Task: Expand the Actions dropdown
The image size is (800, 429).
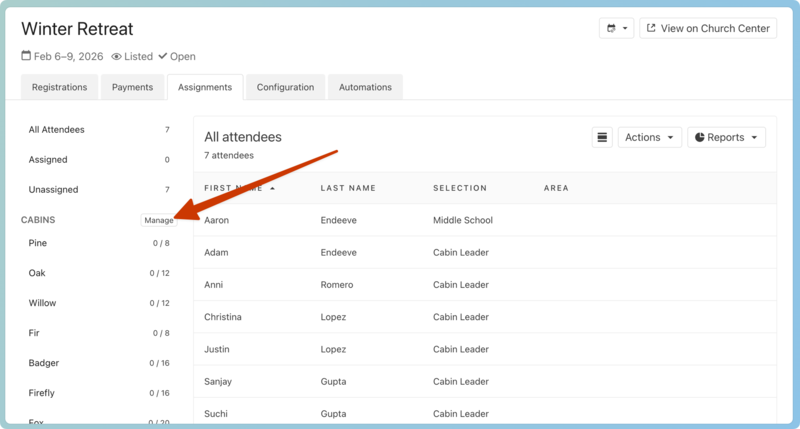Action: [649, 137]
